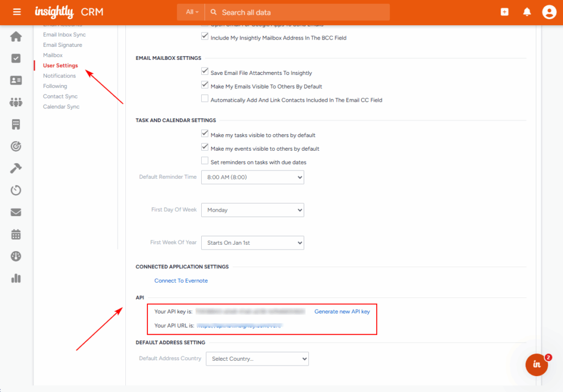This screenshot has height=392, width=563.
Task: Open the user profile avatar menu
Action: point(549,12)
